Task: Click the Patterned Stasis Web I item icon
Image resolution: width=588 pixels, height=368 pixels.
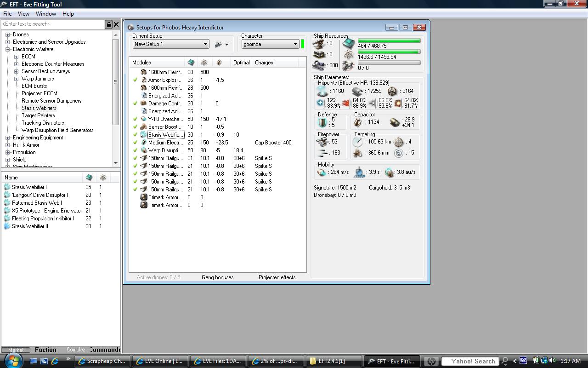Action: click(x=7, y=203)
